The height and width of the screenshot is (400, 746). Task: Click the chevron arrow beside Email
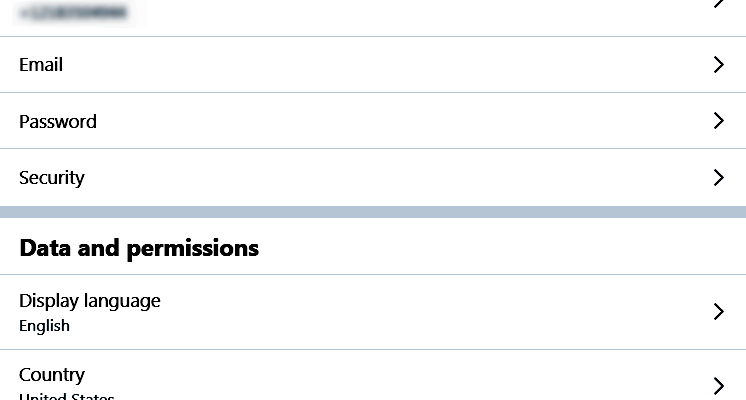click(718, 65)
